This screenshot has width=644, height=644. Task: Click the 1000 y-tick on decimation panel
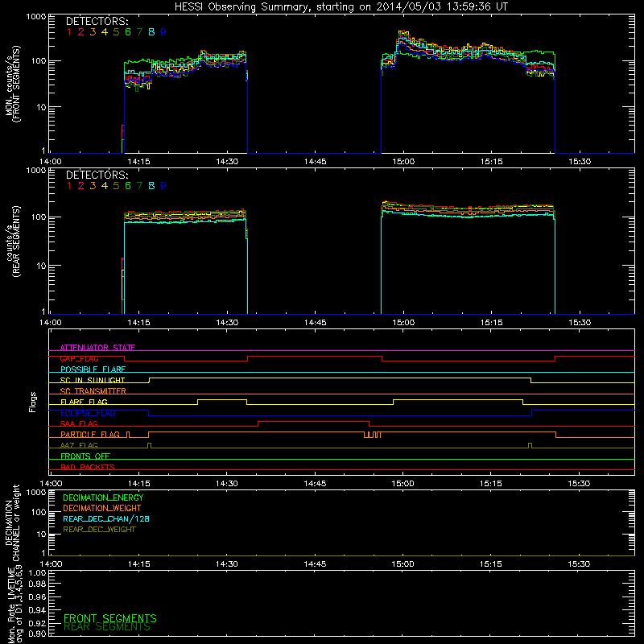36,492
